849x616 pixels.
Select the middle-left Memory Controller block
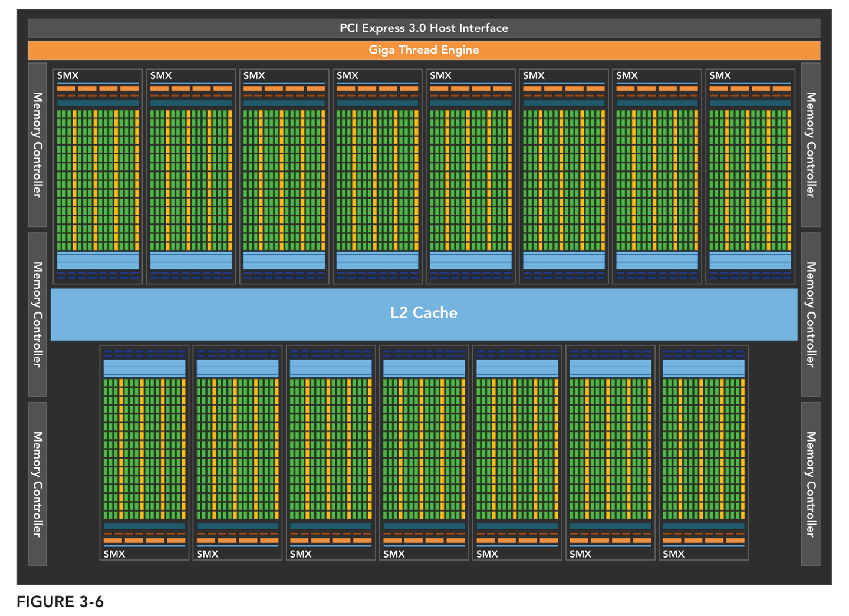[x=37, y=312]
